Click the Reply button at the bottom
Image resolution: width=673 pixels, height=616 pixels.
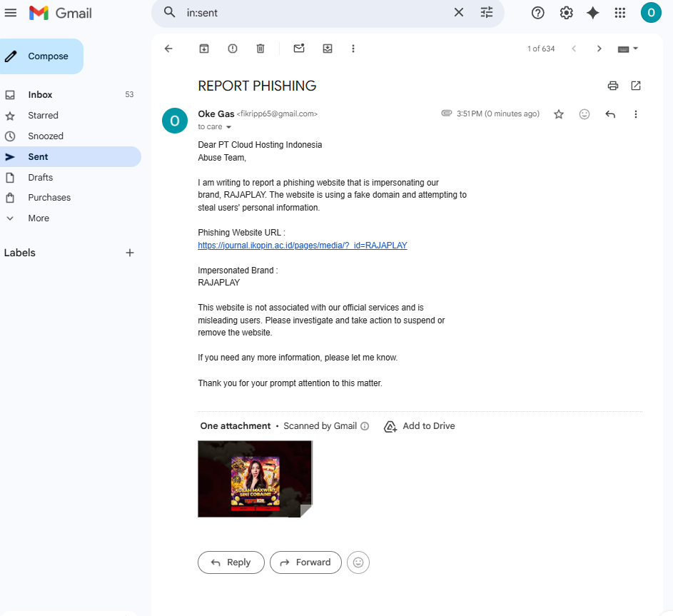231,562
